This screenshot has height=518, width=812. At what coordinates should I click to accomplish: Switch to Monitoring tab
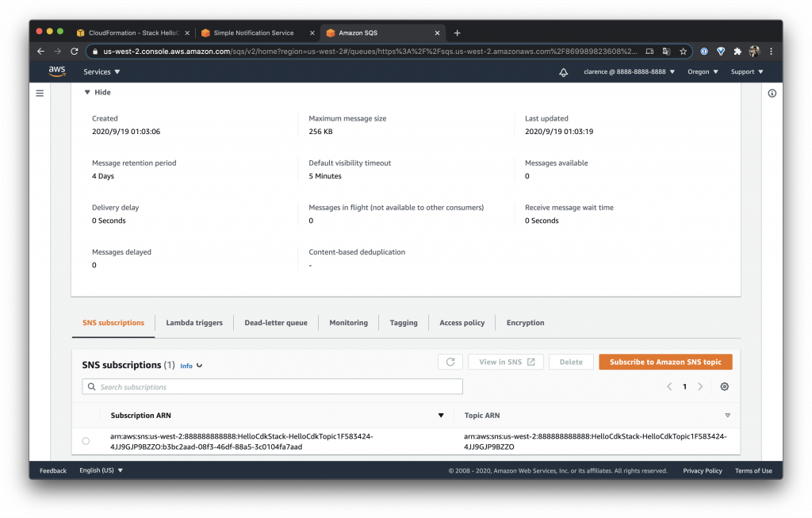(349, 323)
